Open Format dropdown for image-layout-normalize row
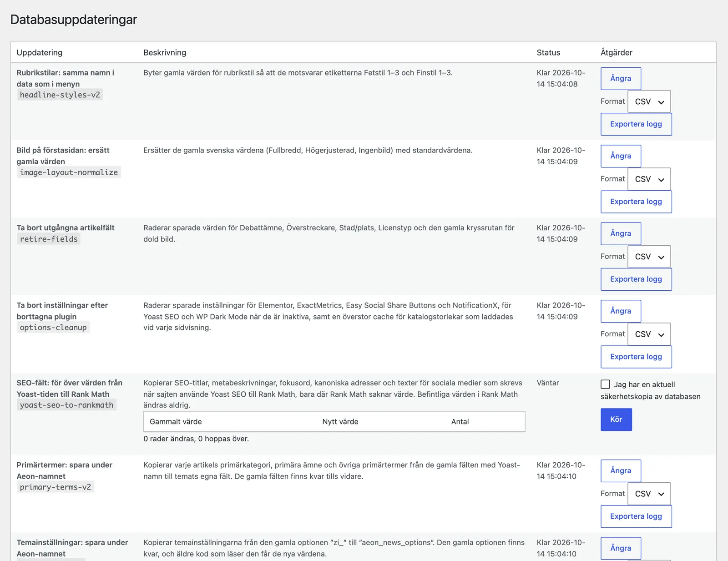Viewport: 728px width, 561px height. (649, 179)
